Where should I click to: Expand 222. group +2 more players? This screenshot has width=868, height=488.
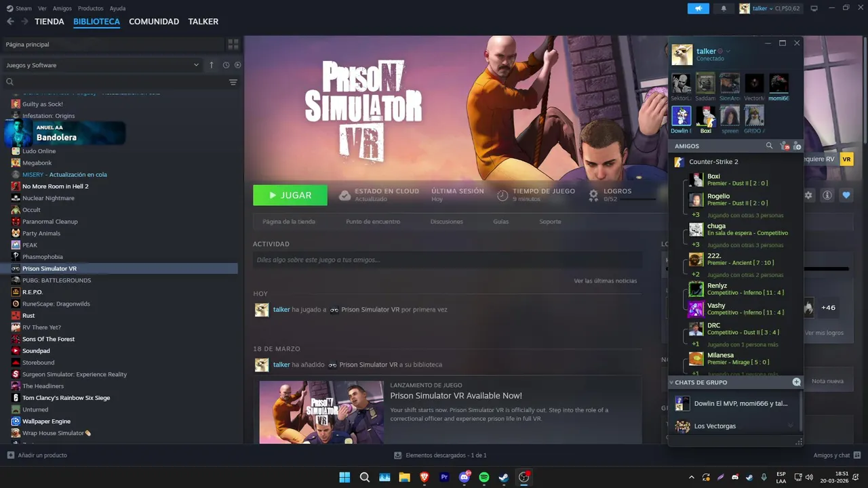[x=695, y=274]
